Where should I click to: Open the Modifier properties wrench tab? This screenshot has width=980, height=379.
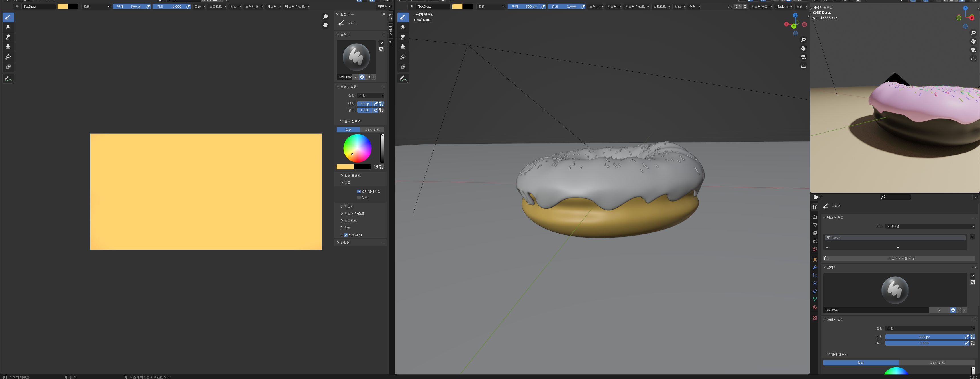click(x=814, y=267)
